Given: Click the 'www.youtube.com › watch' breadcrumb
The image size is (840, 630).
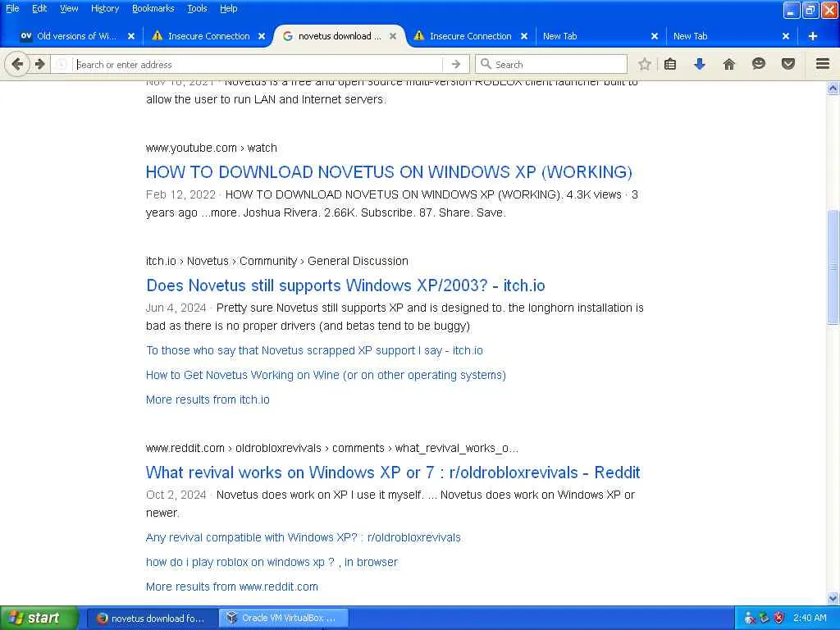Looking at the screenshot, I should (x=212, y=148).
